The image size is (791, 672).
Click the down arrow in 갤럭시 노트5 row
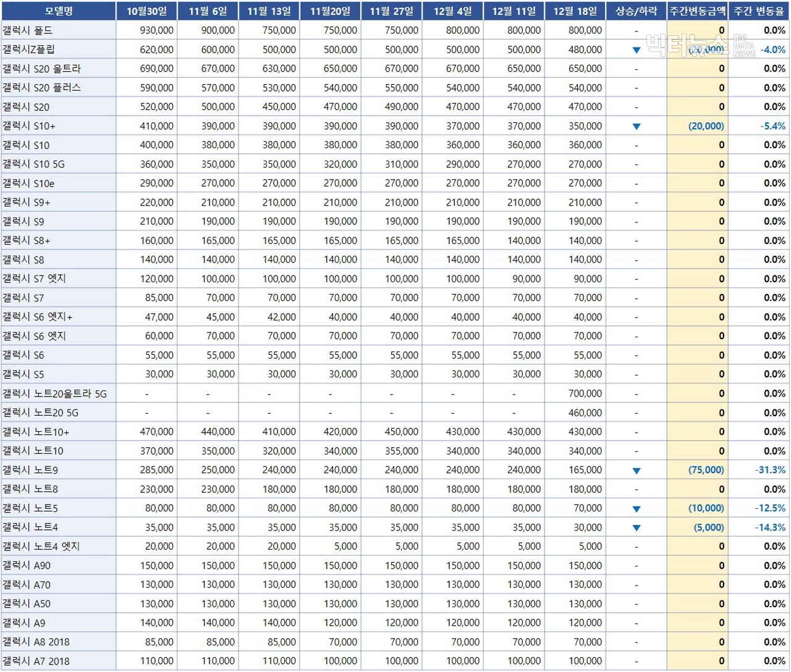637,509
